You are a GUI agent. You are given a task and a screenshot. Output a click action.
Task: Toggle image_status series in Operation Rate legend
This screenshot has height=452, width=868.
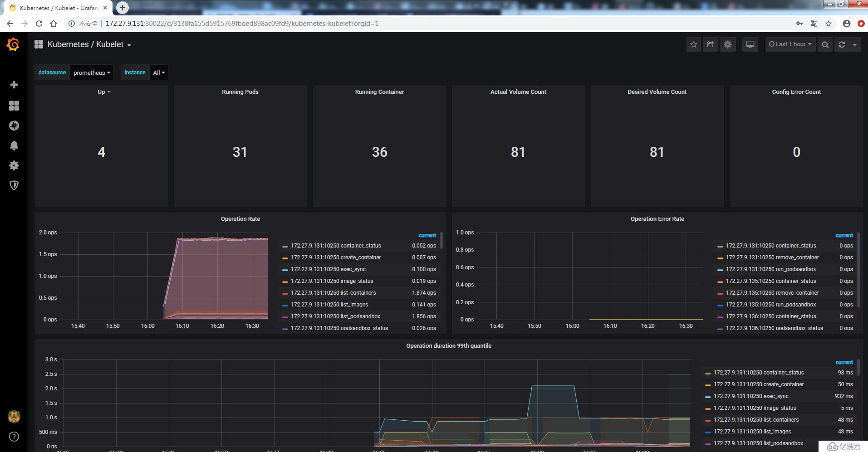pos(332,281)
